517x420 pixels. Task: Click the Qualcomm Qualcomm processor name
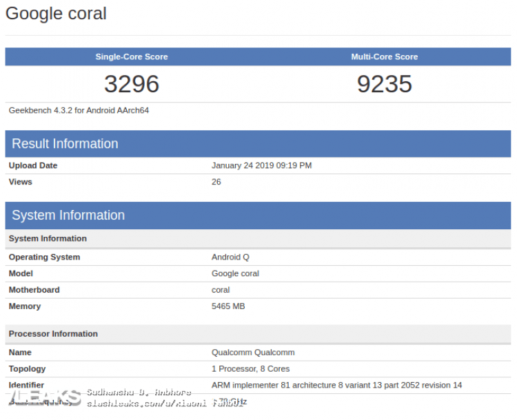[253, 353]
